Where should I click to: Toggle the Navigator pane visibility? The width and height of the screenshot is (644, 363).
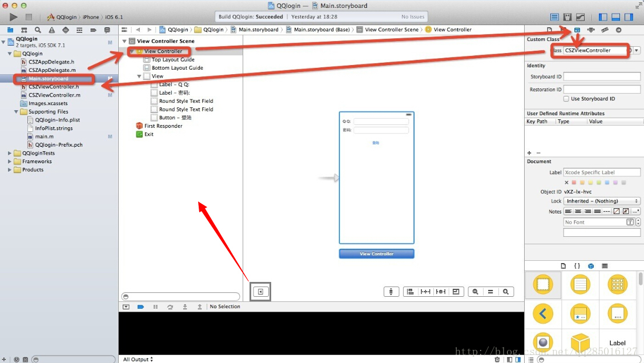(603, 17)
